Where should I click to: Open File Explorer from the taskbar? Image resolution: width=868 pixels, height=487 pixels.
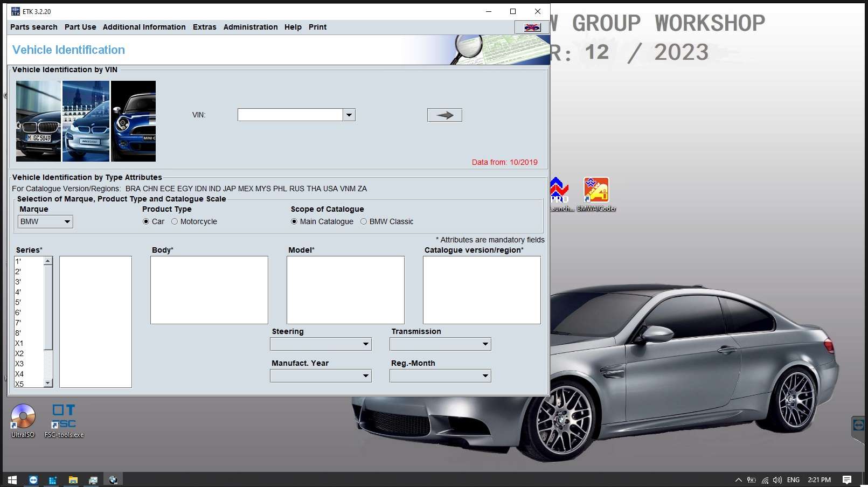pos(73,479)
